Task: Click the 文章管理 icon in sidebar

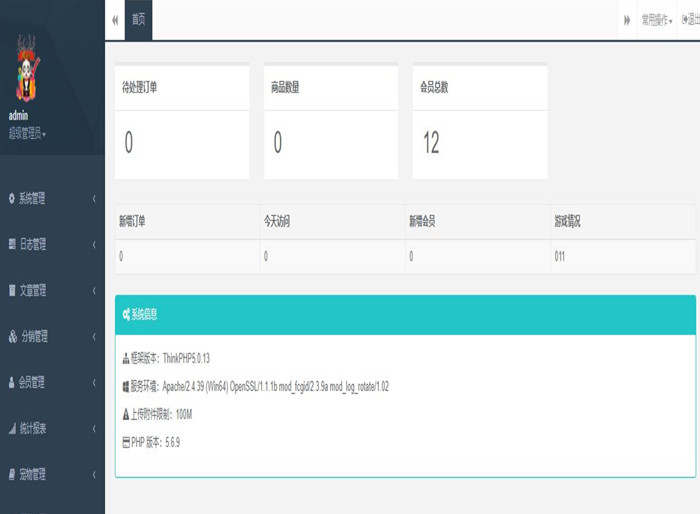Action: coord(12,291)
